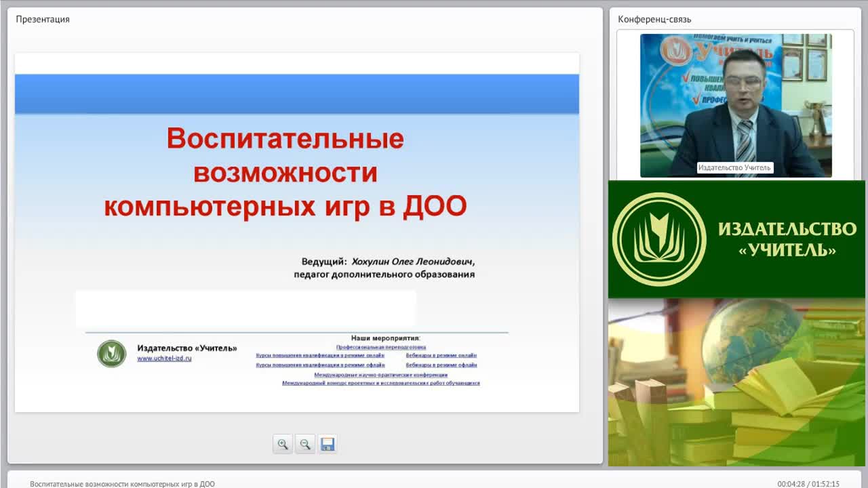Viewport: 868px width, 488px height.
Task: Click the webinar title in the bottom bar
Action: (x=122, y=484)
